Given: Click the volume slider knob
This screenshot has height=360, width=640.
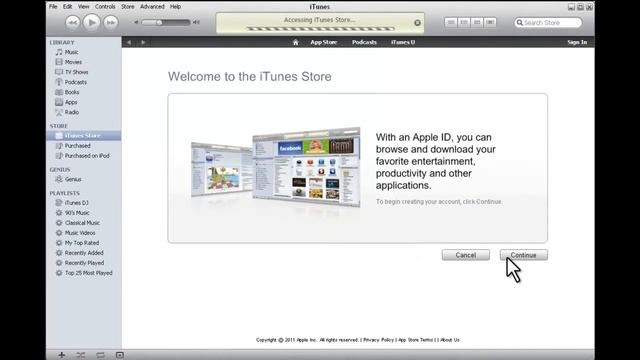Looking at the screenshot, I should click(159, 22).
